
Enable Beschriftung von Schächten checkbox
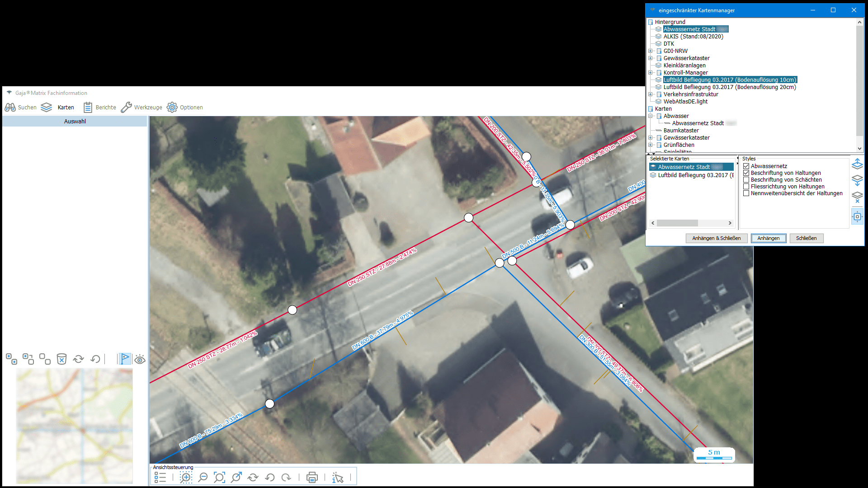click(746, 180)
